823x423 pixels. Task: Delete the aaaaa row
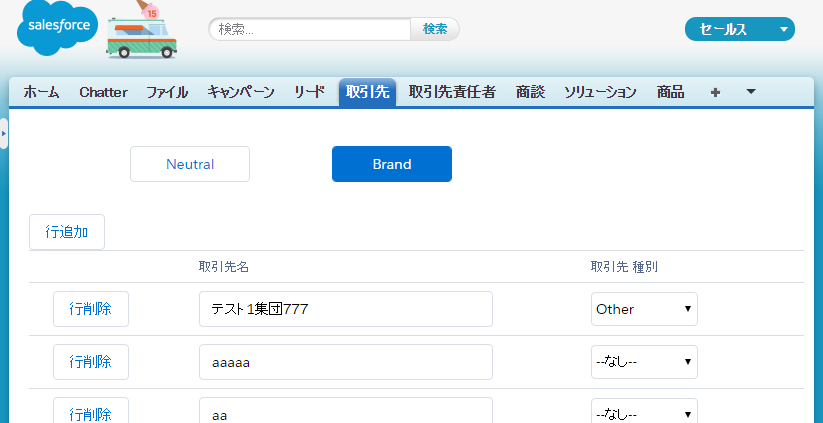91,362
